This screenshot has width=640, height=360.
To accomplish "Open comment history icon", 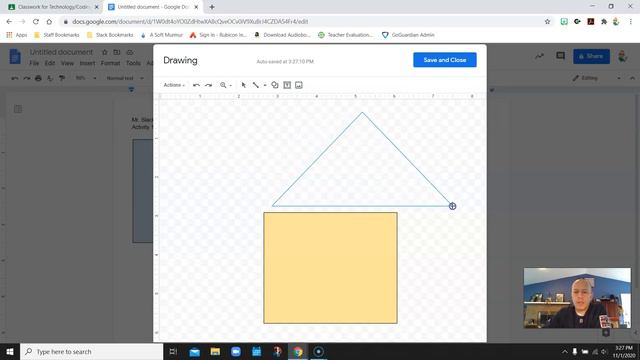I will point(560,56).
